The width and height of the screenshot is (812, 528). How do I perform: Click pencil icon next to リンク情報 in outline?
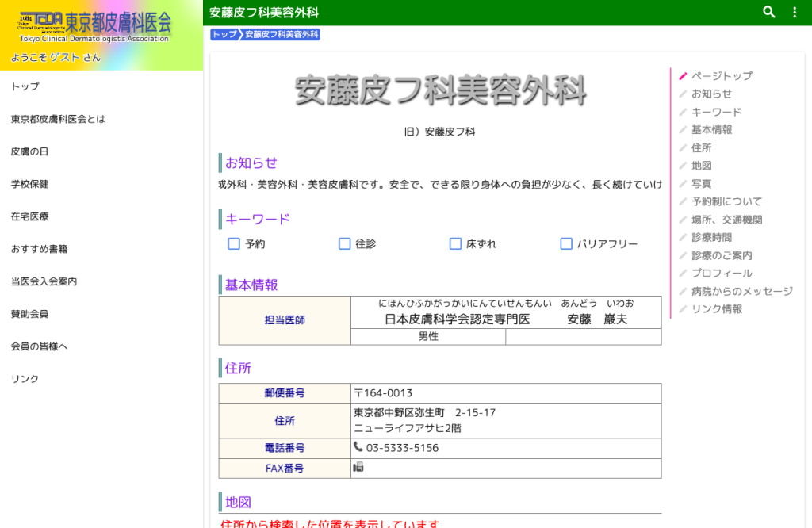coord(683,309)
